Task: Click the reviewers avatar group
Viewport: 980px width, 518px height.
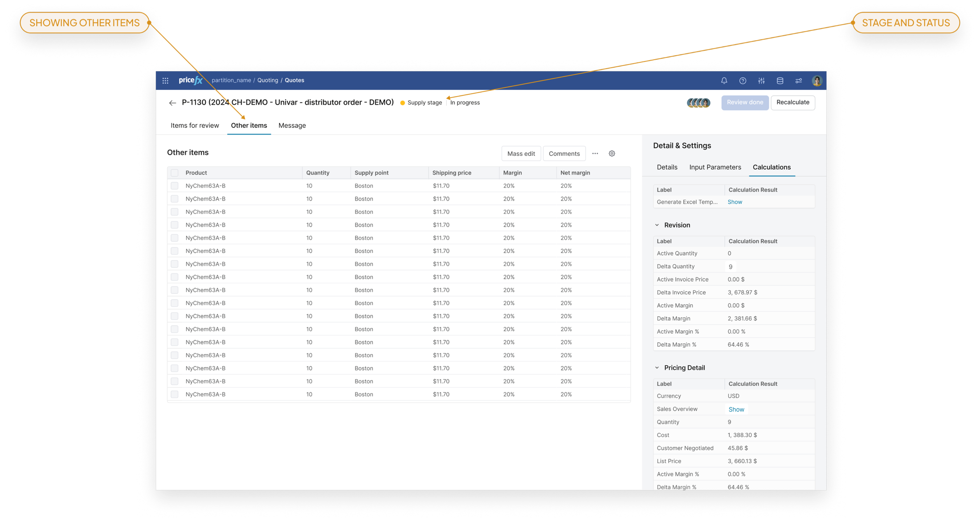Action: [x=698, y=103]
